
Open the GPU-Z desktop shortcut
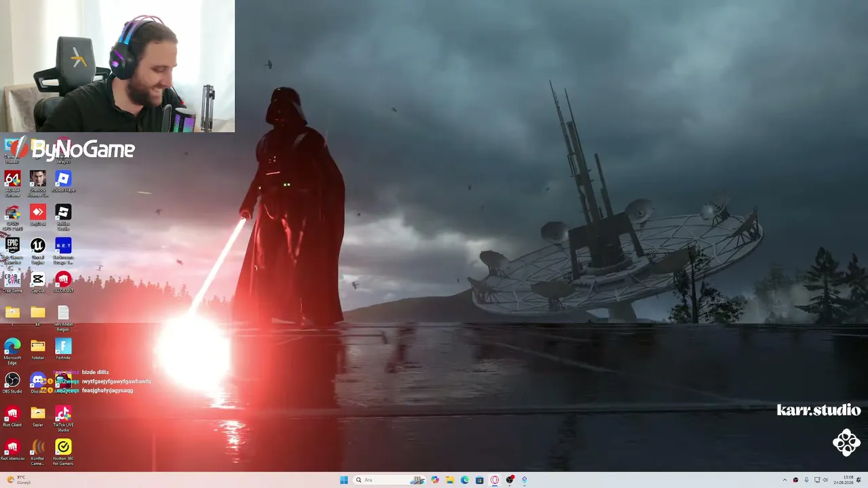12,217
